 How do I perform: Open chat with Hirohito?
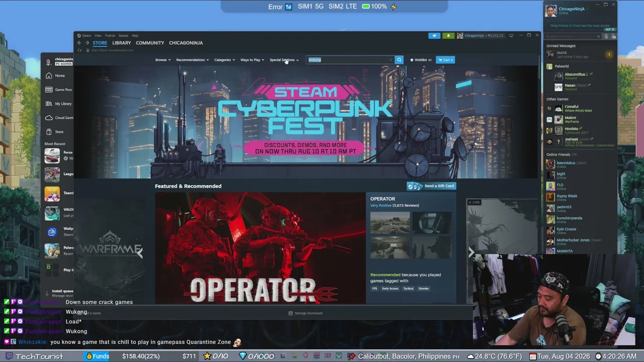(x=580, y=130)
